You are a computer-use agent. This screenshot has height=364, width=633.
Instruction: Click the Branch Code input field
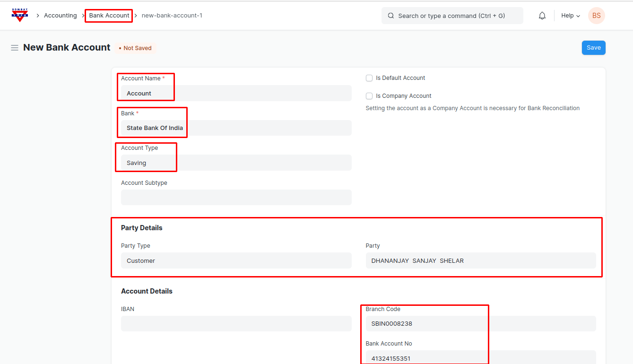(480, 323)
